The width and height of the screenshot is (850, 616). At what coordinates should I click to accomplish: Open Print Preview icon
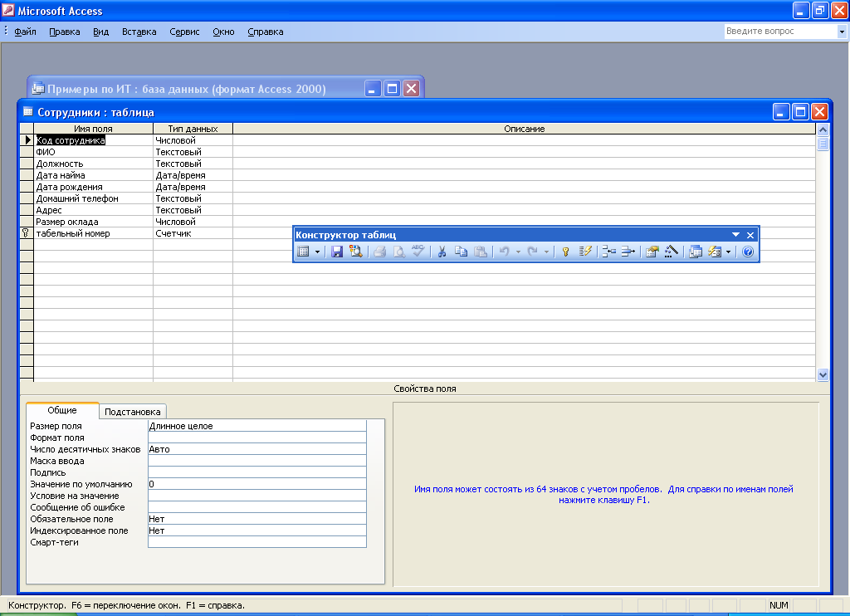pyautogui.click(x=399, y=252)
